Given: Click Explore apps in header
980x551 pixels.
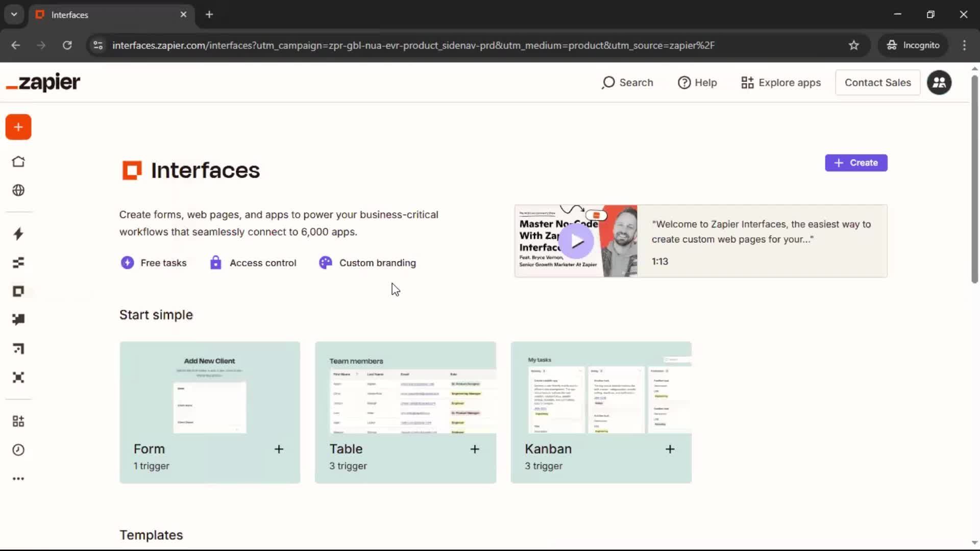Looking at the screenshot, I should (781, 83).
